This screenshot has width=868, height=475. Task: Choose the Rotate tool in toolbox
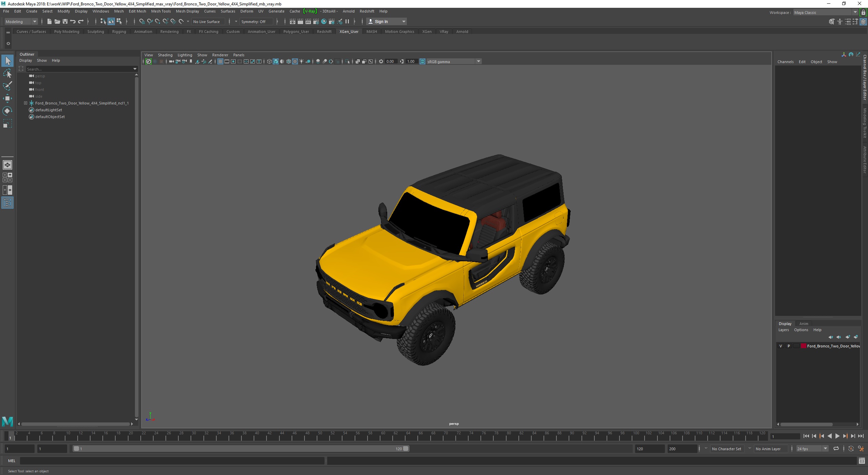[7, 111]
